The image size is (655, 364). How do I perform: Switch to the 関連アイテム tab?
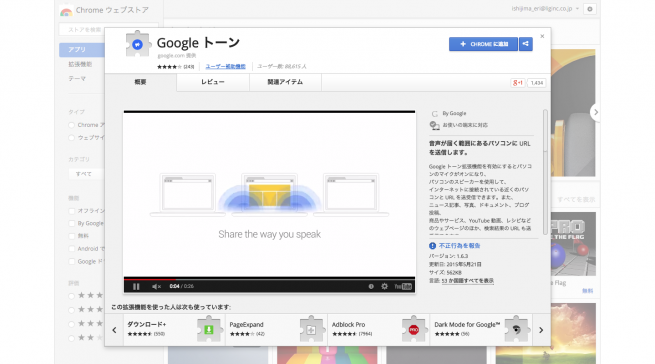(285, 82)
